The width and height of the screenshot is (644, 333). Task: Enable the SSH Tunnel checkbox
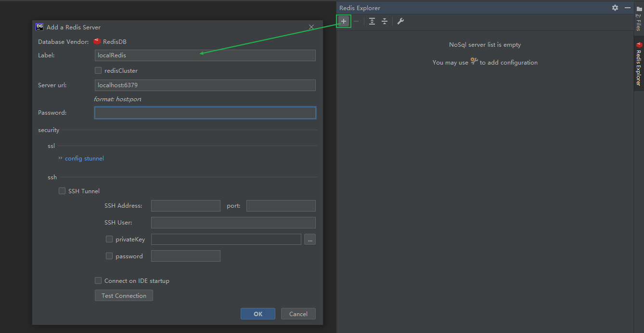(x=62, y=191)
